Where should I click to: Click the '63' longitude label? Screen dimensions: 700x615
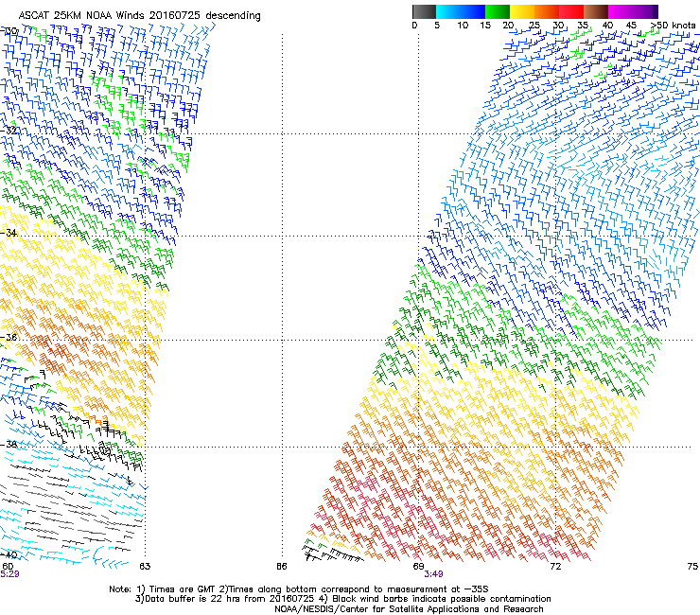145,567
